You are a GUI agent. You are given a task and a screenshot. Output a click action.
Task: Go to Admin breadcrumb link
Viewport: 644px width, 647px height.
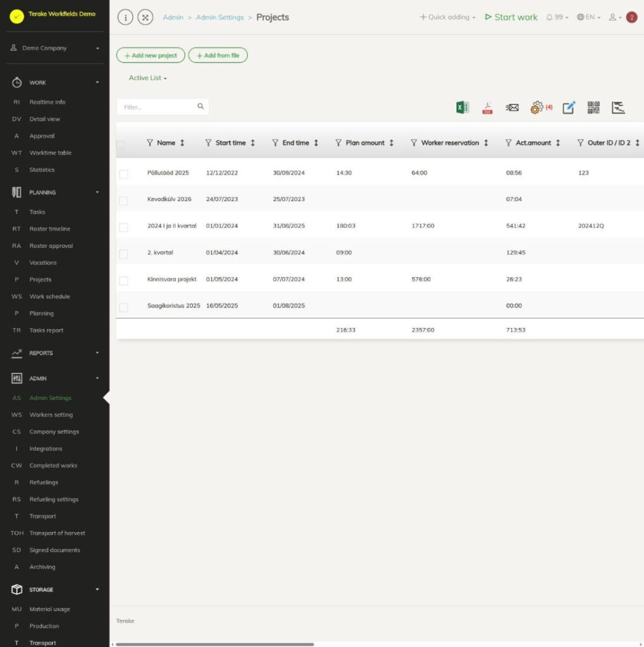point(173,17)
